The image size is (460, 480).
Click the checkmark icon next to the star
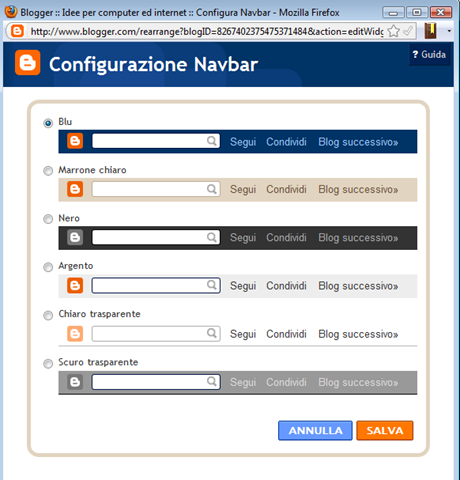(x=408, y=31)
